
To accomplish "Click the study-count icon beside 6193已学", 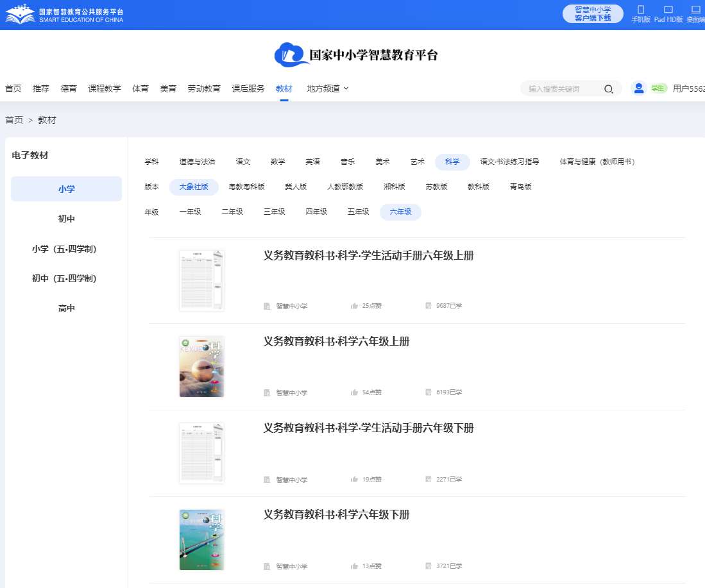I will [x=428, y=392].
